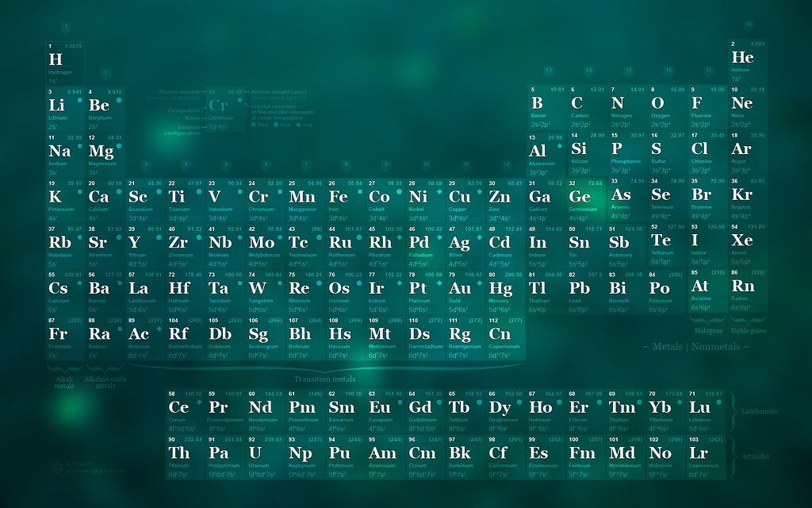Click the Hydrogen (H) element tile

[x=64, y=63]
